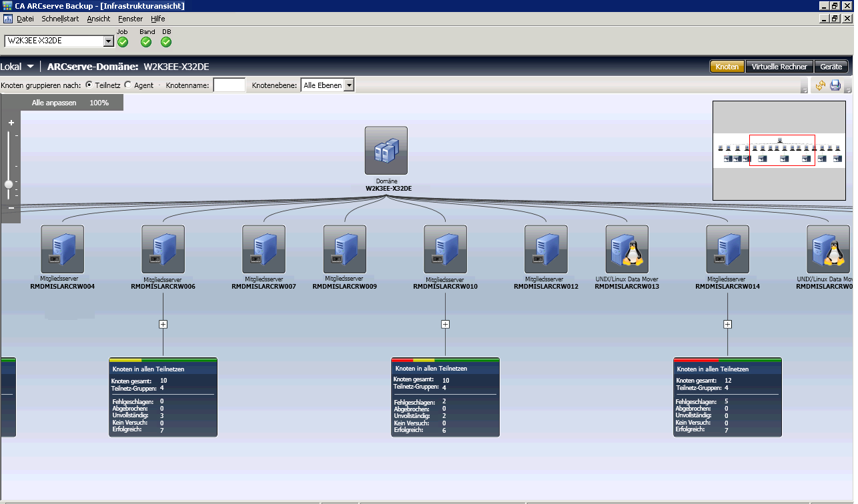Click the DB status check icon
This screenshot has width=858, height=504.
point(166,42)
